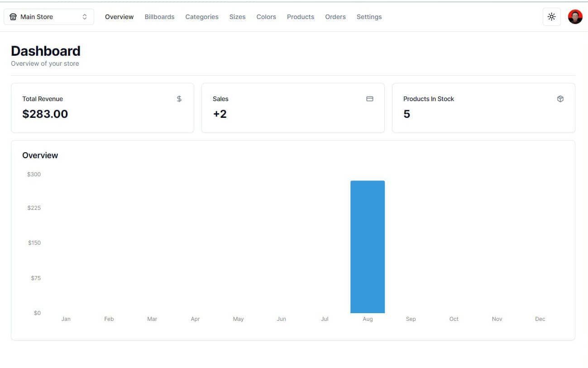Expand the Main Store switcher dropdown
The height and width of the screenshot is (368, 588).
point(48,17)
